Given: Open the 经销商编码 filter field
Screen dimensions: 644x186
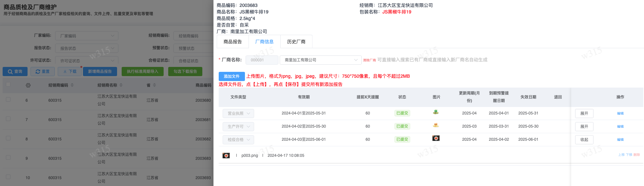Looking at the screenshot, I should 193,36.
